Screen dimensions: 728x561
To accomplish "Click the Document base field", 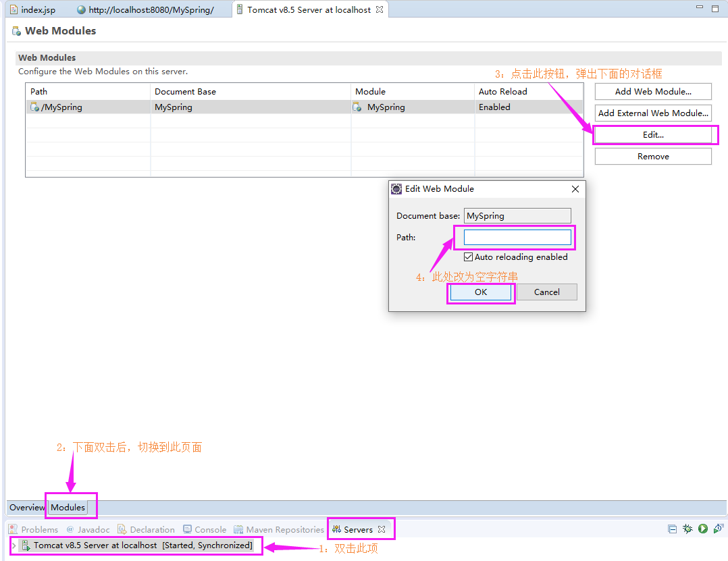I will coord(517,216).
